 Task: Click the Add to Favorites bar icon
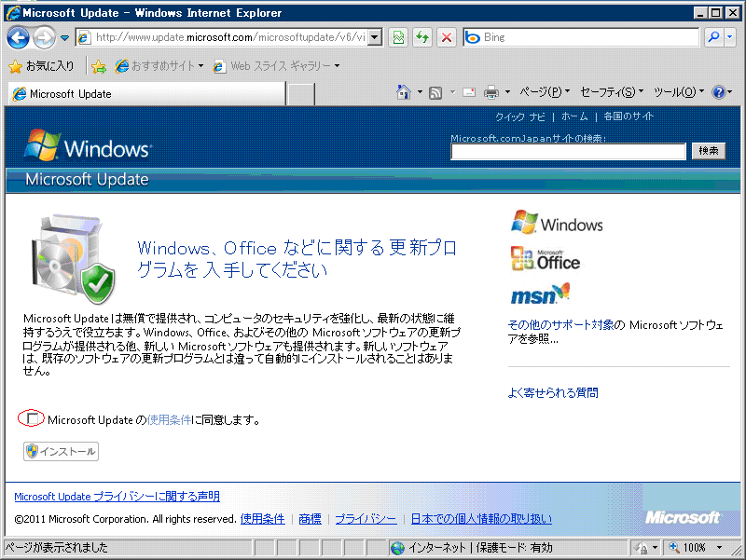(x=99, y=66)
